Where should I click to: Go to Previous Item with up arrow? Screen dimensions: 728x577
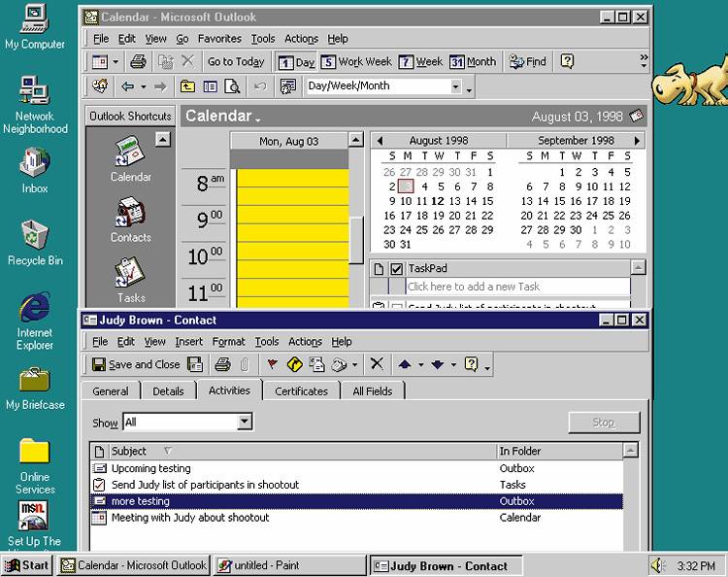[405, 364]
